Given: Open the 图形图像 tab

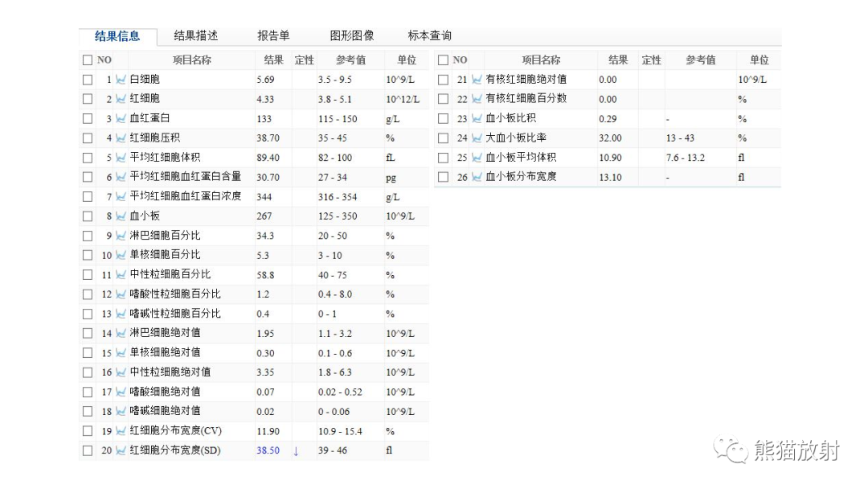Looking at the screenshot, I should (352, 36).
